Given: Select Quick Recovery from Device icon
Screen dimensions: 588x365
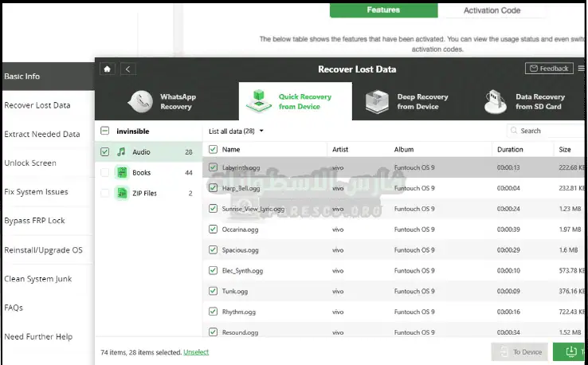Looking at the screenshot, I should tap(259, 101).
